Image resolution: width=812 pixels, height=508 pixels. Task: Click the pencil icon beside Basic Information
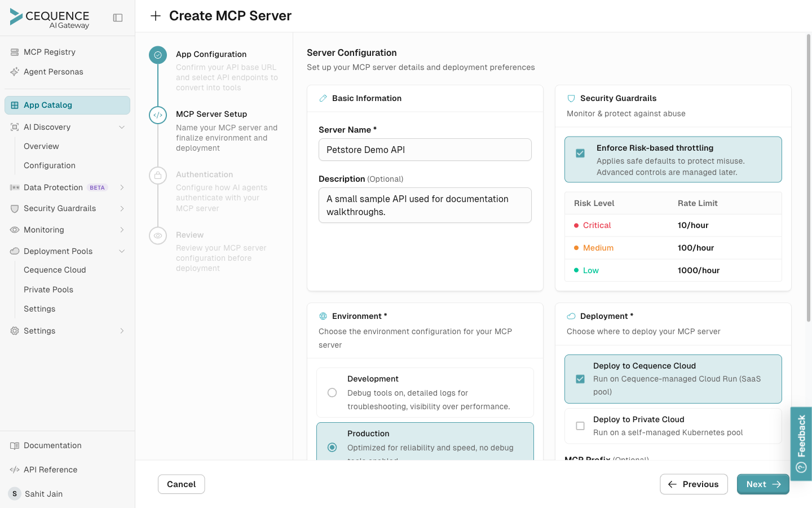[323, 98]
